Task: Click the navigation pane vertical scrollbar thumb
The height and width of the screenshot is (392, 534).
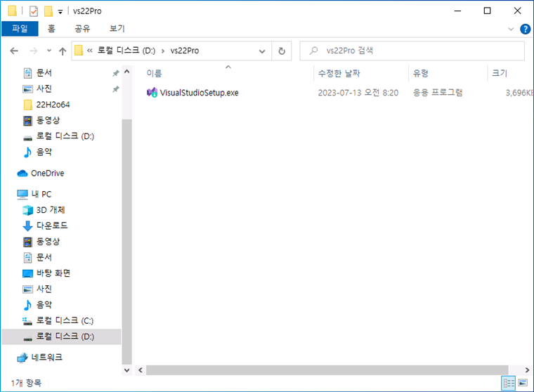Action: tap(126, 242)
